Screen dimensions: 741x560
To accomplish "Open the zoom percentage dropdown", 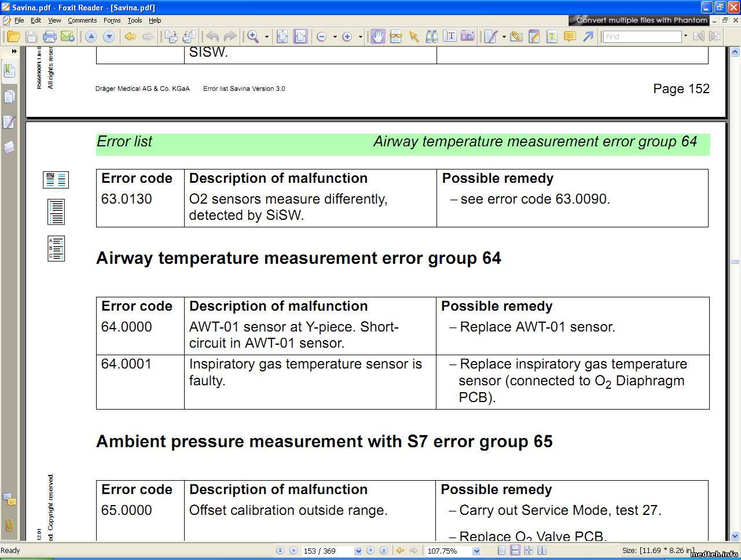I will click(x=476, y=551).
